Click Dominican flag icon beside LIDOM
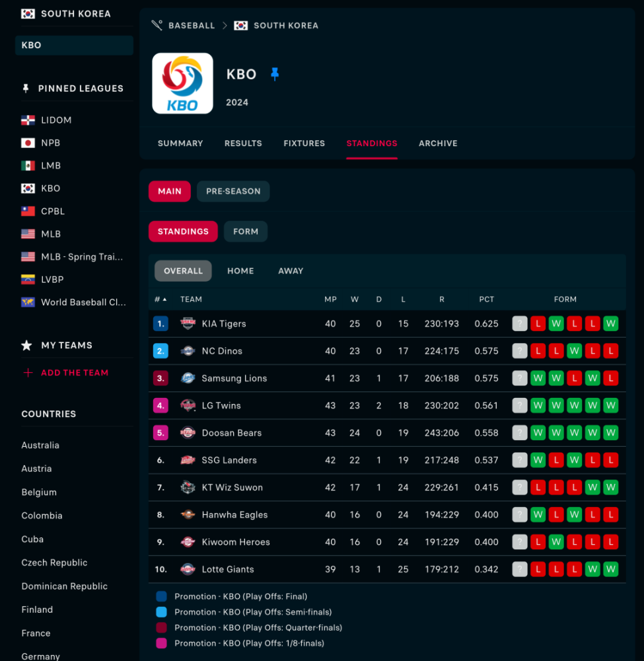 pyautogui.click(x=28, y=120)
